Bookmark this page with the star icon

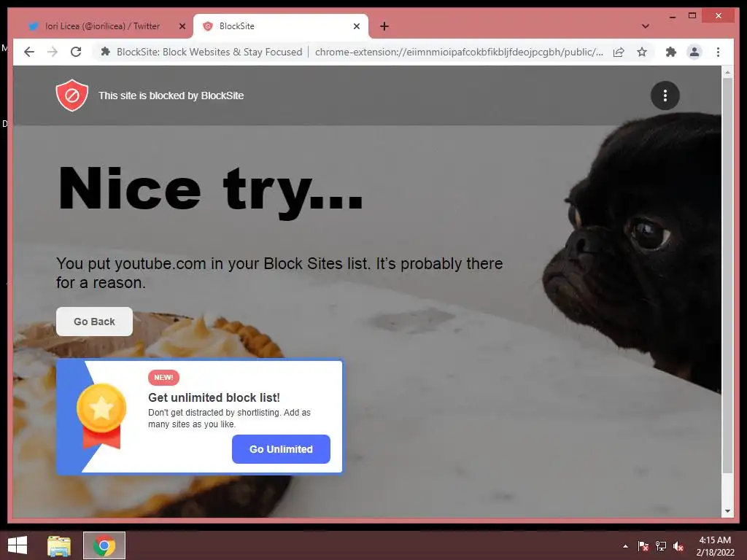642,52
